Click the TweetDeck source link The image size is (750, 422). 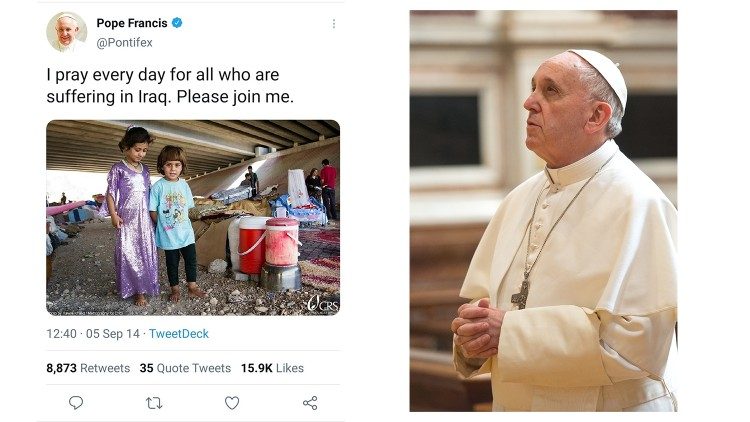(x=179, y=334)
